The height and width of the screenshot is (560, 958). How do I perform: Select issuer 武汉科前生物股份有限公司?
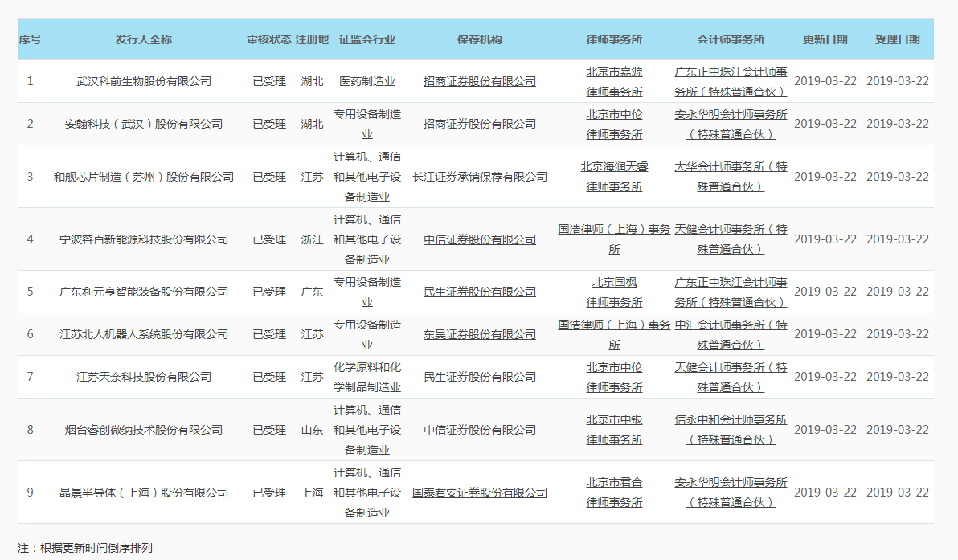[144, 81]
